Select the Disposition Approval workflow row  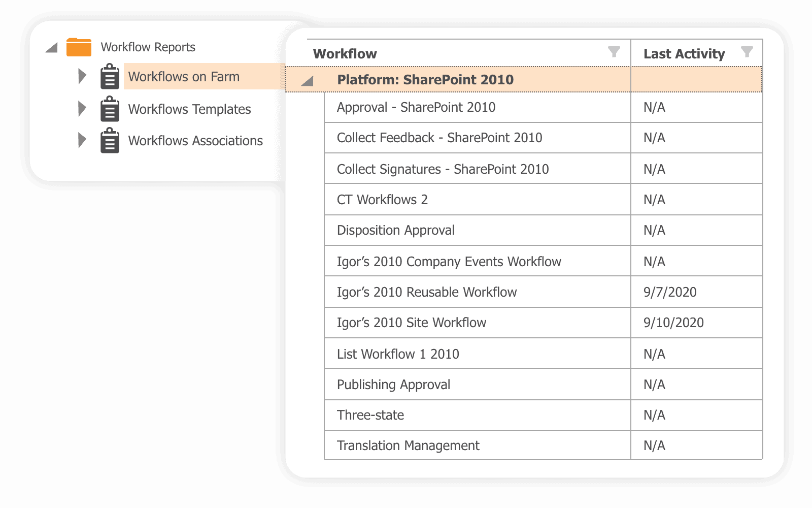pyautogui.click(x=395, y=230)
